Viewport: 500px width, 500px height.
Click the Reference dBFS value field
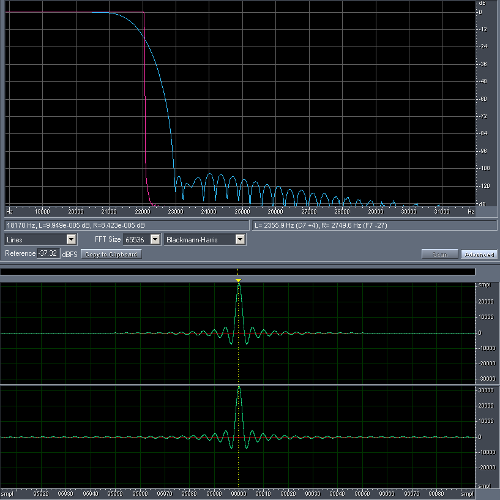tap(48, 253)
